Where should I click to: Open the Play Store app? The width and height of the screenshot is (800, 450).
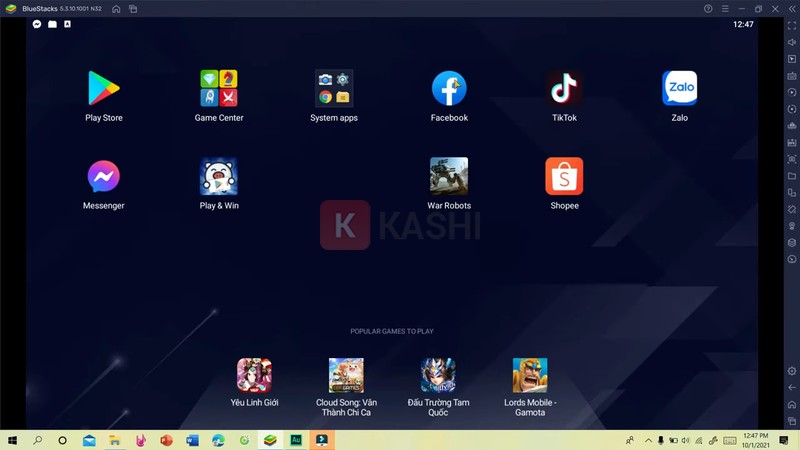tap(104, 88)
